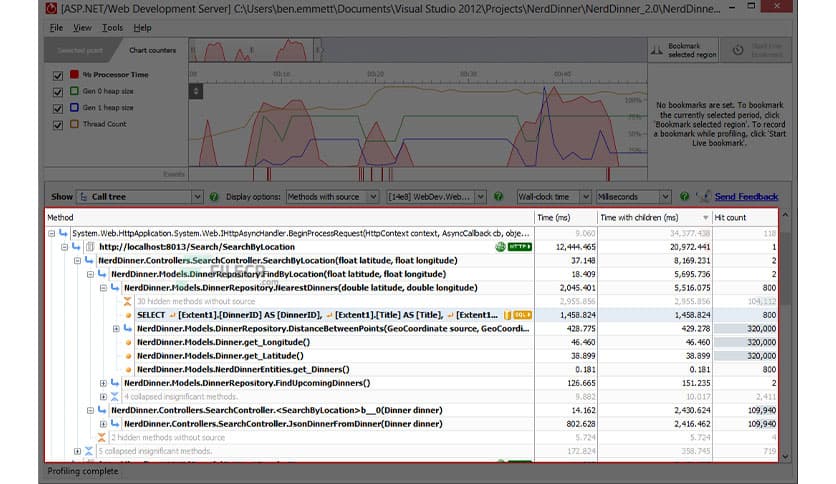The width and height of the screenshot is (836, 484).
Task: Open the View menu
Action: pos(82,28)
